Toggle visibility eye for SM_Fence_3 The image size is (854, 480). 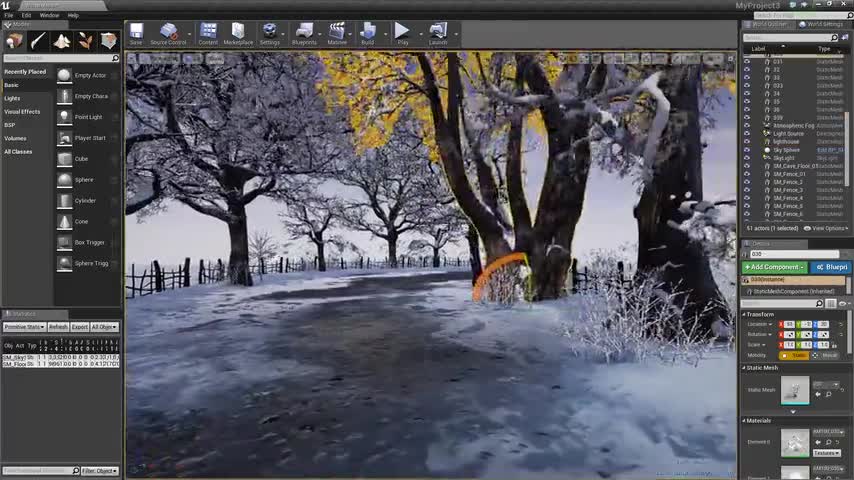[x=747, y=190]
